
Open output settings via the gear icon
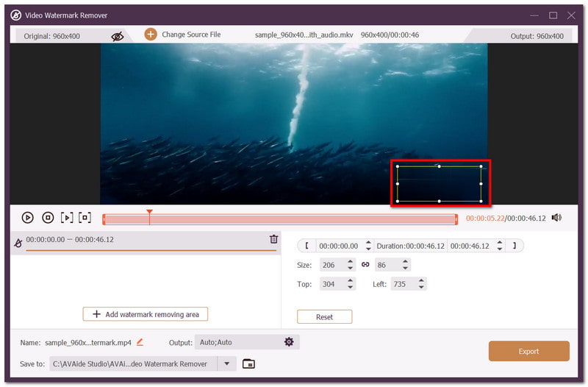click(x=289, y=342)
